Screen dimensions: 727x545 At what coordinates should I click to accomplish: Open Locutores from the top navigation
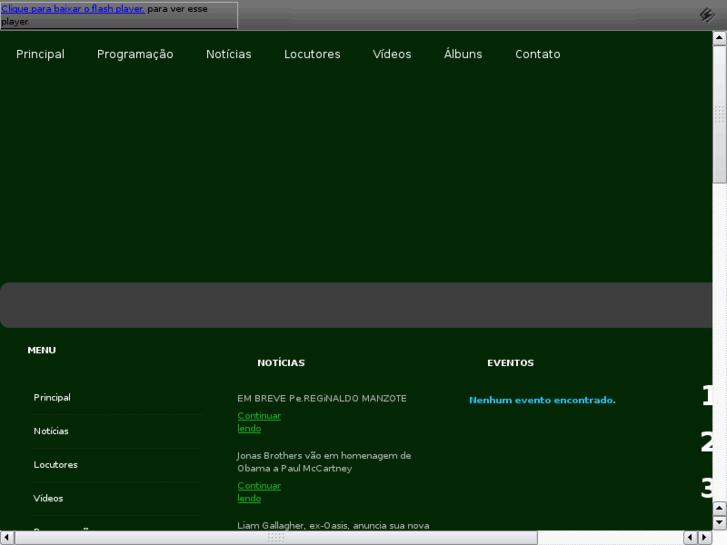[312, 54]
